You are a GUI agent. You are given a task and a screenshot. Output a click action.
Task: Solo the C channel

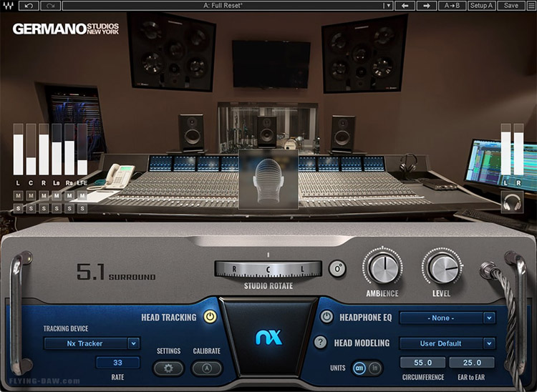[x=31, y=208]
